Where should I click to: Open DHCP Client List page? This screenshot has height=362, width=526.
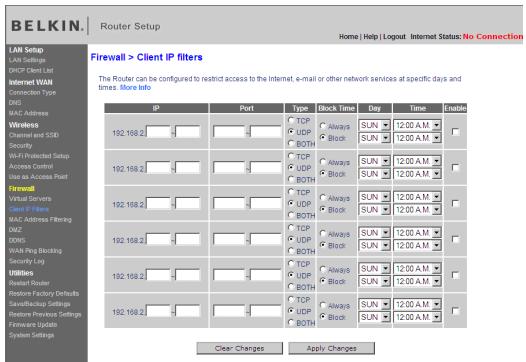pos(31,70)
